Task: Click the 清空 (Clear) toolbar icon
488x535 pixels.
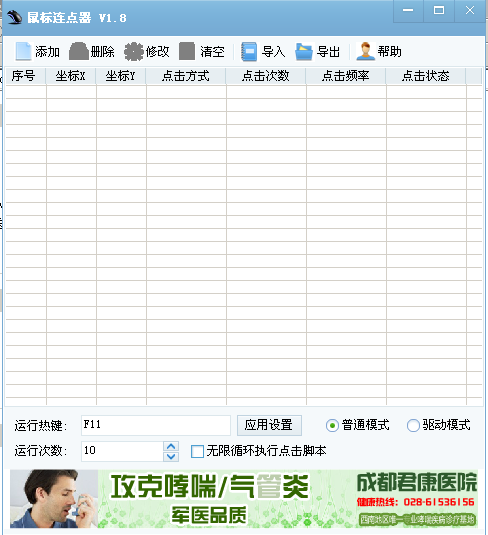Action: point(187,52)
